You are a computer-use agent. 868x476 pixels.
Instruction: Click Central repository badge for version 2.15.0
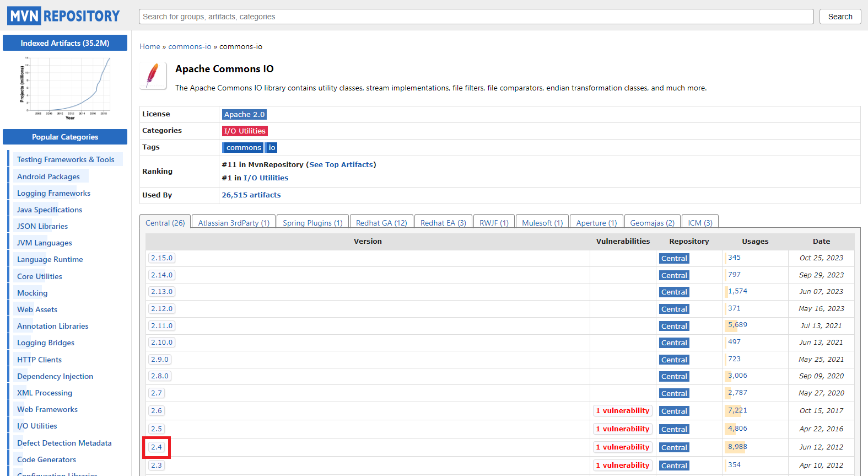[x=674, y=259]
